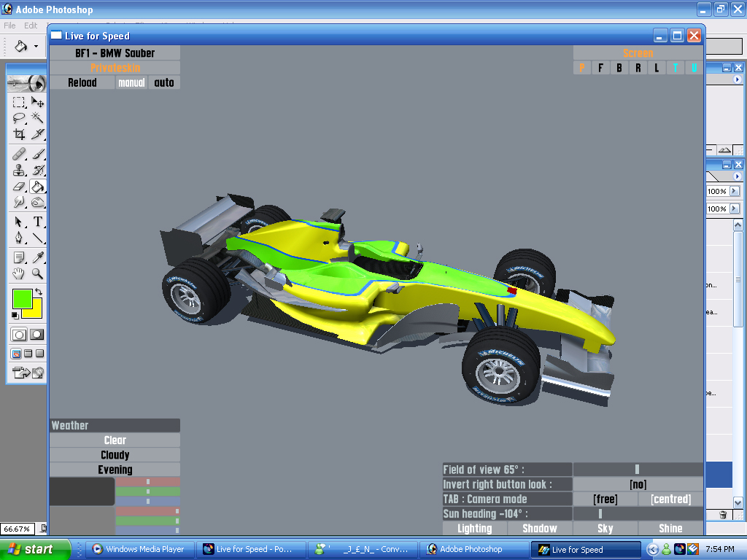Open the first 100% opacity flyout arrow
This screenshot has height=560, width=747.
[735, 191]
